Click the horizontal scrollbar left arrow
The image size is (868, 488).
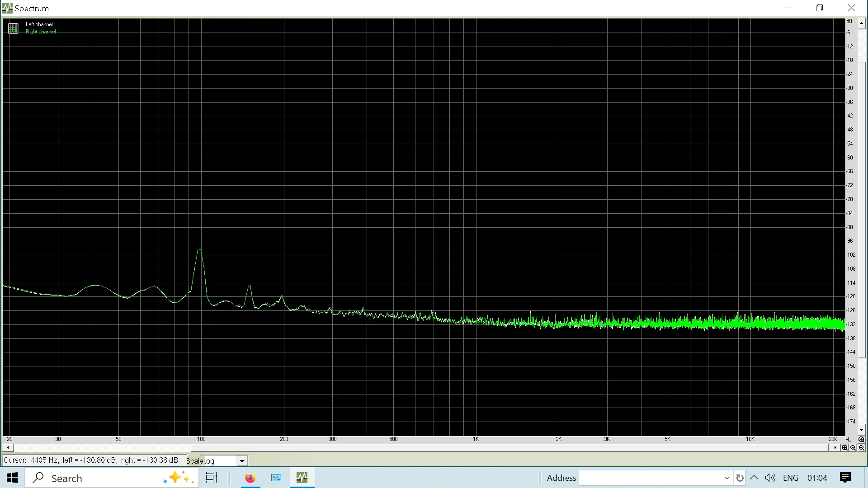click(8, 448)
